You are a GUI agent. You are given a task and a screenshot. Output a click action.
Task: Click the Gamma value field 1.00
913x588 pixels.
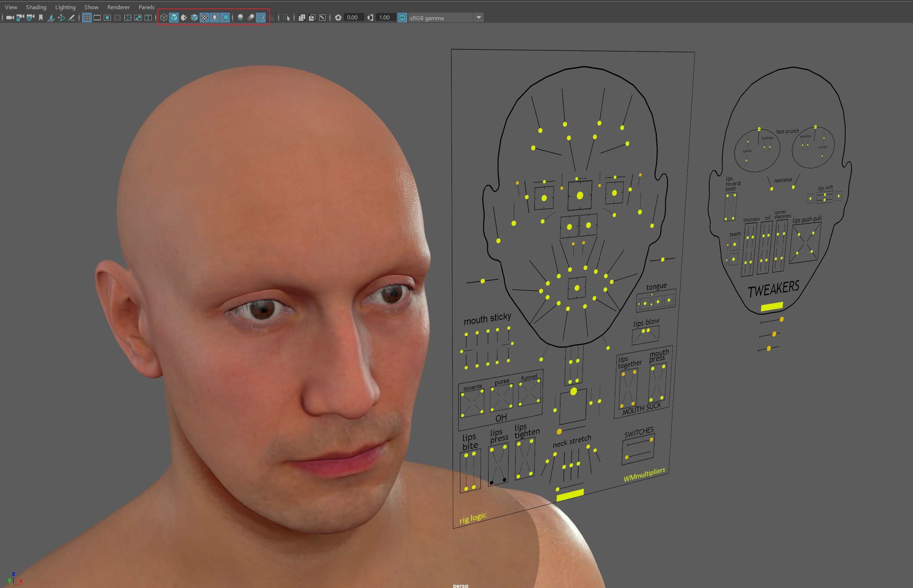coord(385,18)
